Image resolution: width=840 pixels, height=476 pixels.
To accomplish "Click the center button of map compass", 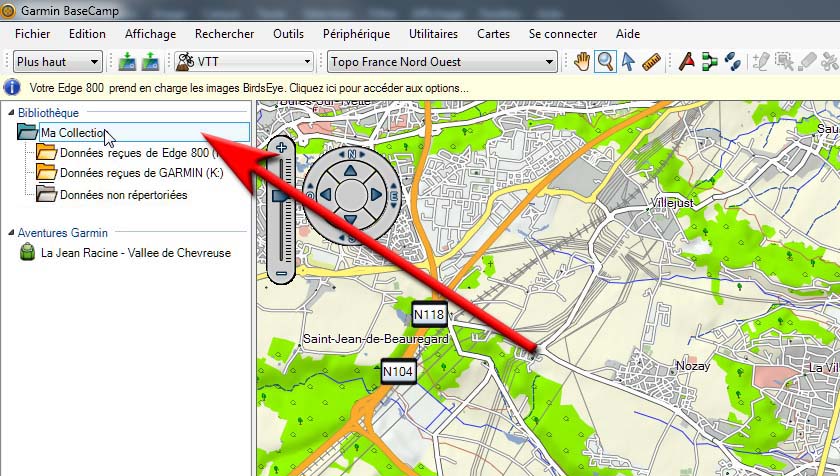I will [x=351, y=195].
